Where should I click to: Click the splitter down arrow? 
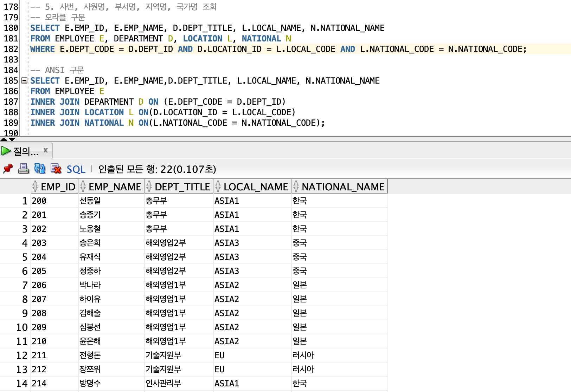(12, 139)
